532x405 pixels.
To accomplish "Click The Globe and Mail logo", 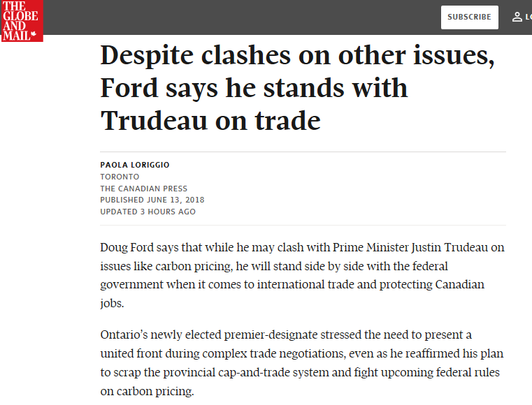I will pos(22,20).
